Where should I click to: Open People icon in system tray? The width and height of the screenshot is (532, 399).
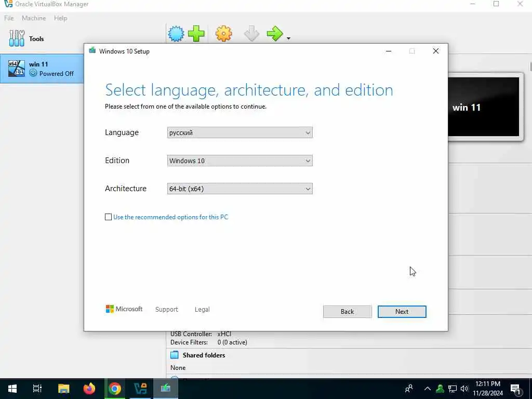(x=409, y=389)
